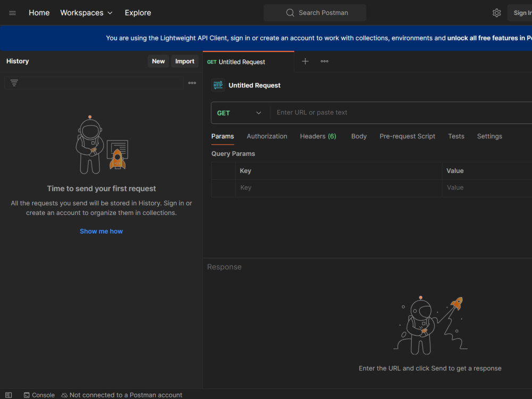Open the GET method dropdown

[x=240, y=113]
